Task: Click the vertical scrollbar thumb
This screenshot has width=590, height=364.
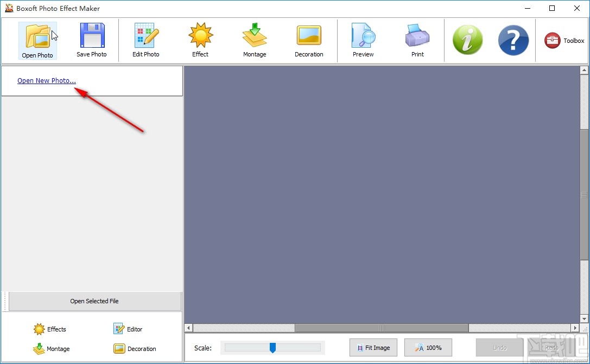Action: pos(585,195)
